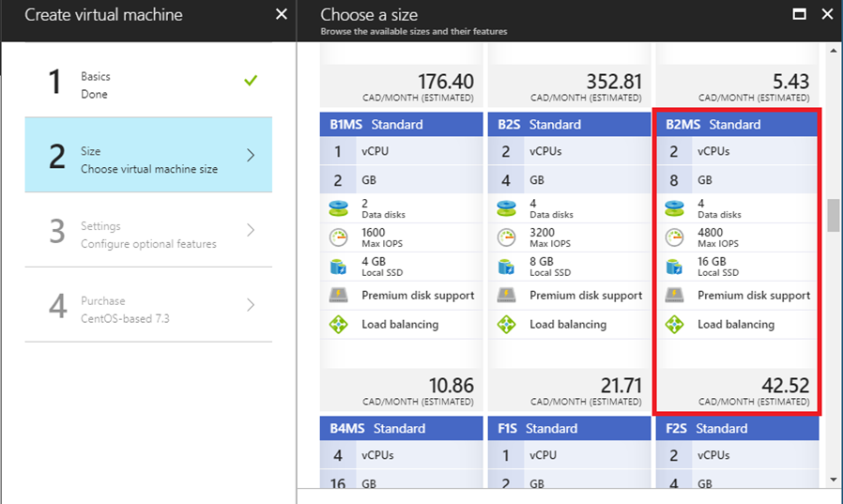This screenshot has height=504, width=843.
Task: Click the B1MS data disks icon
Action: point(338,208)
